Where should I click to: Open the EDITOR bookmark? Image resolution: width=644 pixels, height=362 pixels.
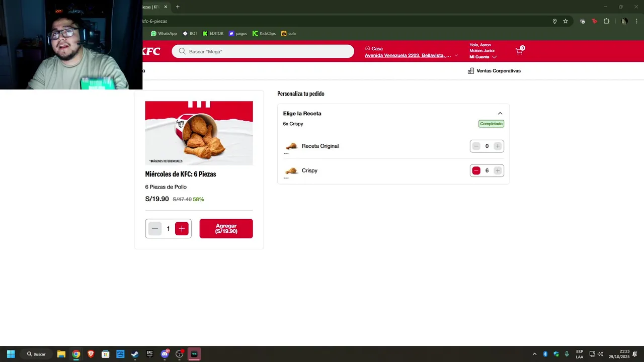(213, 34)
